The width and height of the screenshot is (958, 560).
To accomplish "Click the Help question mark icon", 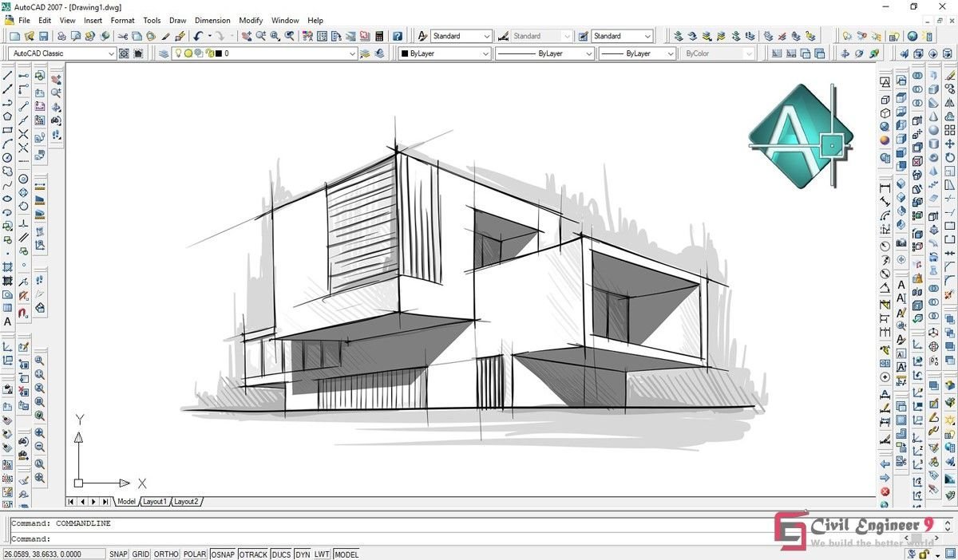I will tap(397, 36).
